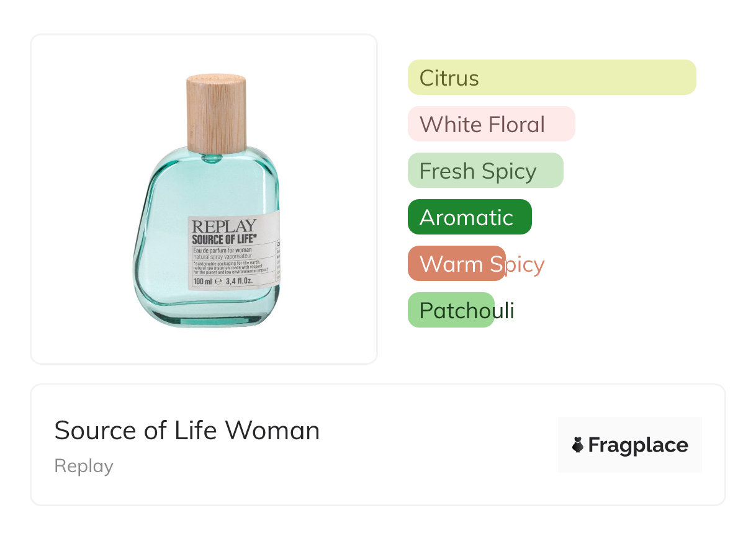
Task: Click the gray label on the bottle
Action: click(233, 253)
